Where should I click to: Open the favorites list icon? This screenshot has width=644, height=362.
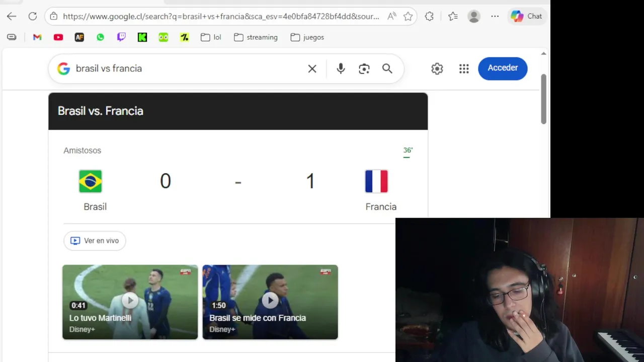pos(453,16)
